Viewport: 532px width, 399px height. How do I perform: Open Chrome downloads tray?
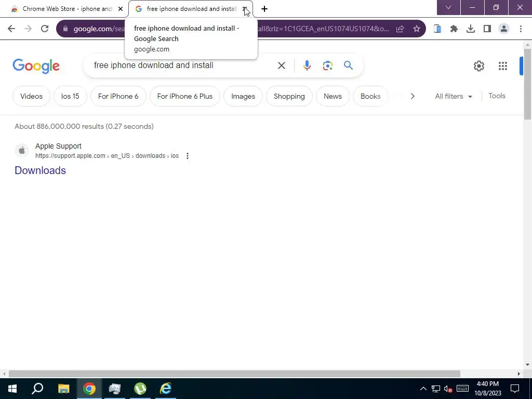pos(471,29)
